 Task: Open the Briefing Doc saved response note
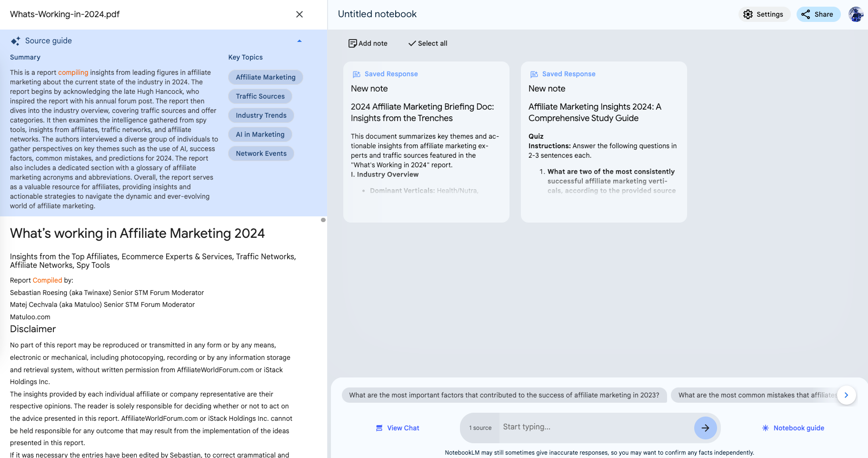point(426,142)
